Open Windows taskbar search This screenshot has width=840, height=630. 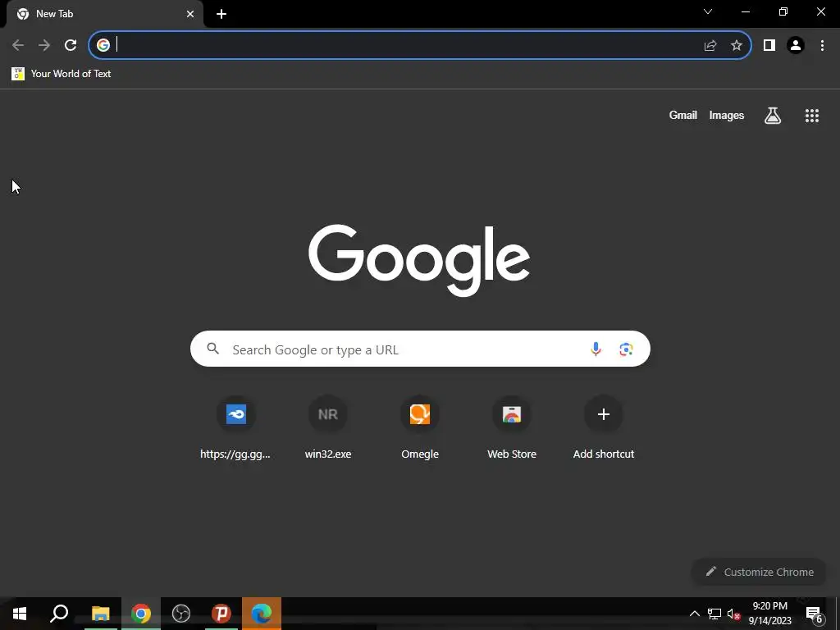tap(59, 614)
